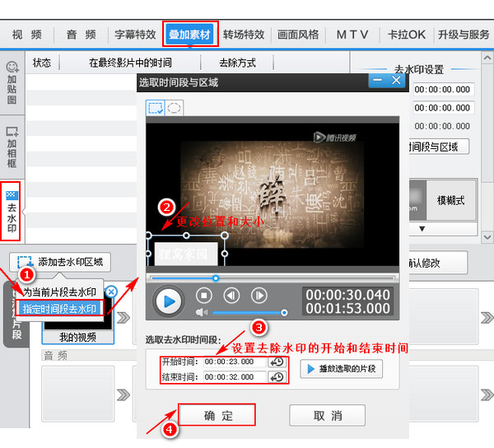Click the top-center handle of watermark box
This screenshot has width=494, height=448.
(x=186, y=236)
